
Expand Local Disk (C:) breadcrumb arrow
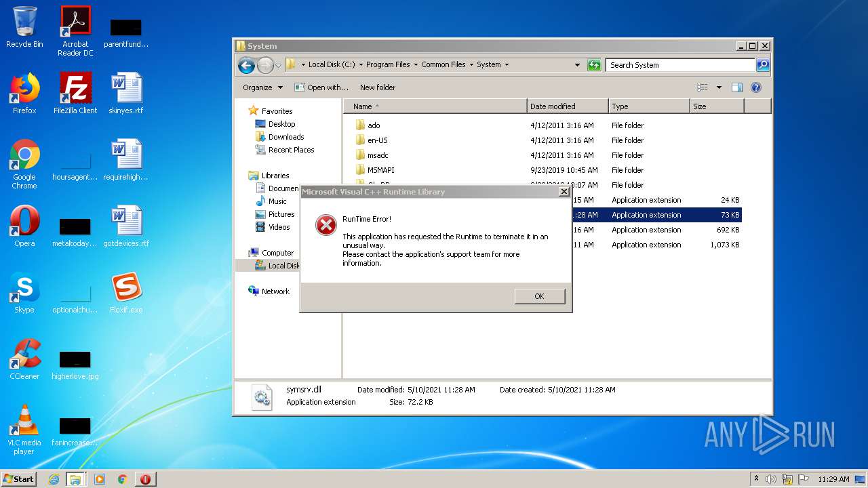point(361,65)
